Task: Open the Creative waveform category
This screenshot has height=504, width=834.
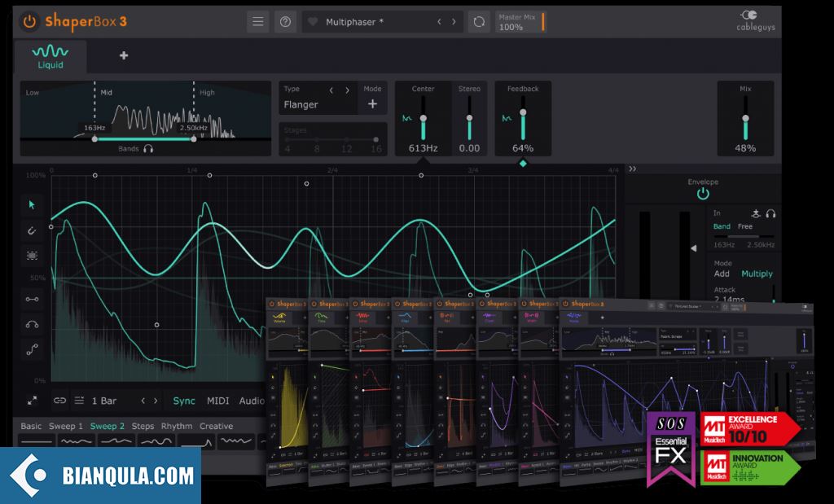Action: pyautogui.click(x=216, y=427)
